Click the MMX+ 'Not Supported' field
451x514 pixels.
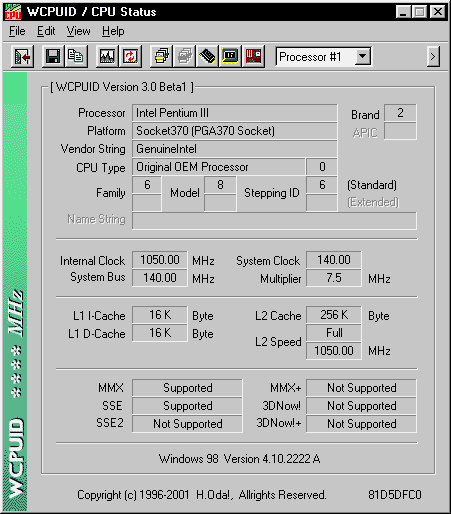point(361,388)
